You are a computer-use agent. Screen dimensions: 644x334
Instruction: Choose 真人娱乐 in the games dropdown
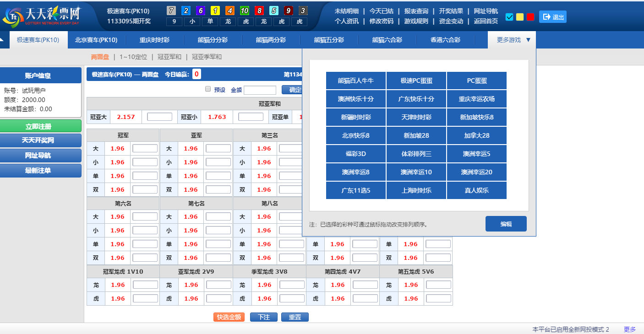click(476, 190)
